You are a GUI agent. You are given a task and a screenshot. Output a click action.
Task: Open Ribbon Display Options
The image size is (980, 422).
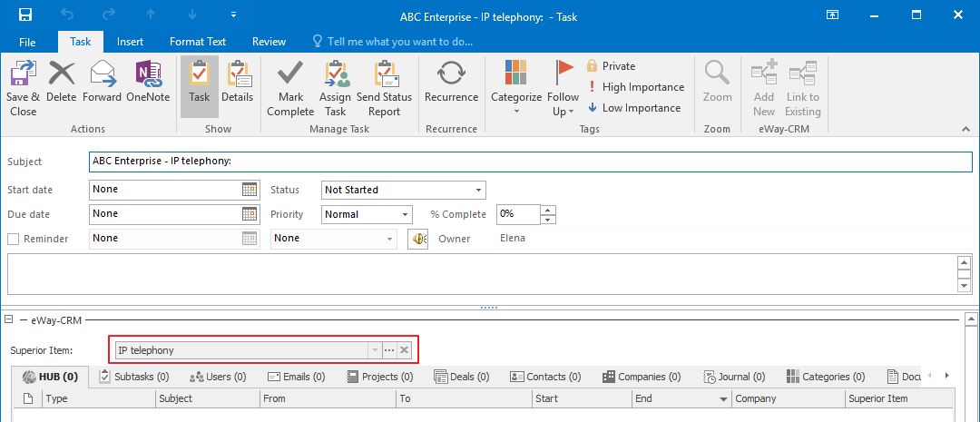(832, 15)
